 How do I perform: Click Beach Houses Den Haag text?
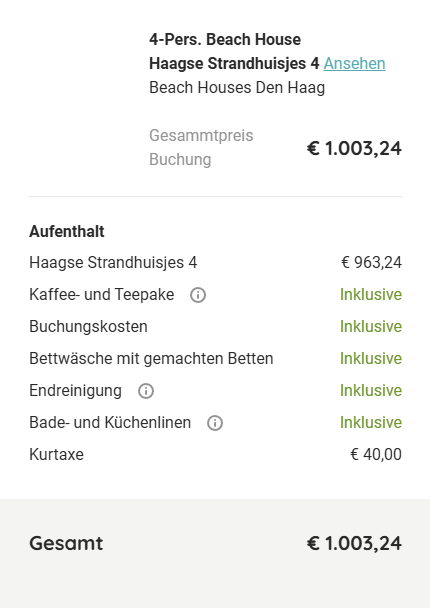tap(237, 88)
